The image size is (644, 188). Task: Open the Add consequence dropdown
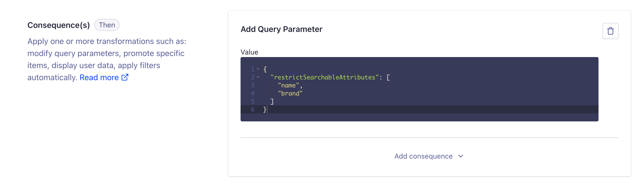(x=429, y=156)
